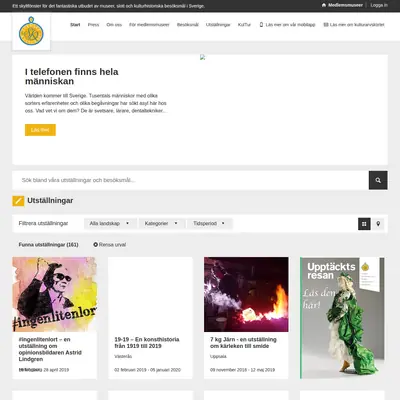Viewport: 400px width, 400px height.
Task: Open För medlemsmuseer menu item
Action: [x=149, y=25]
